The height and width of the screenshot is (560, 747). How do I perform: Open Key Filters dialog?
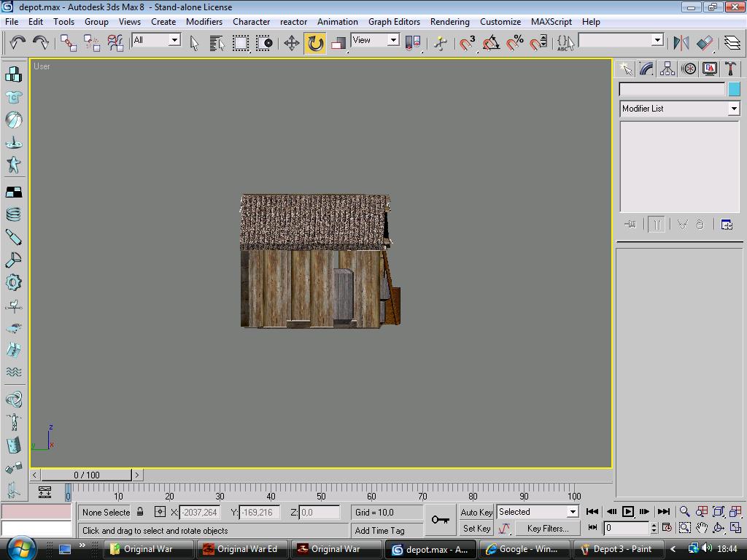548,529
